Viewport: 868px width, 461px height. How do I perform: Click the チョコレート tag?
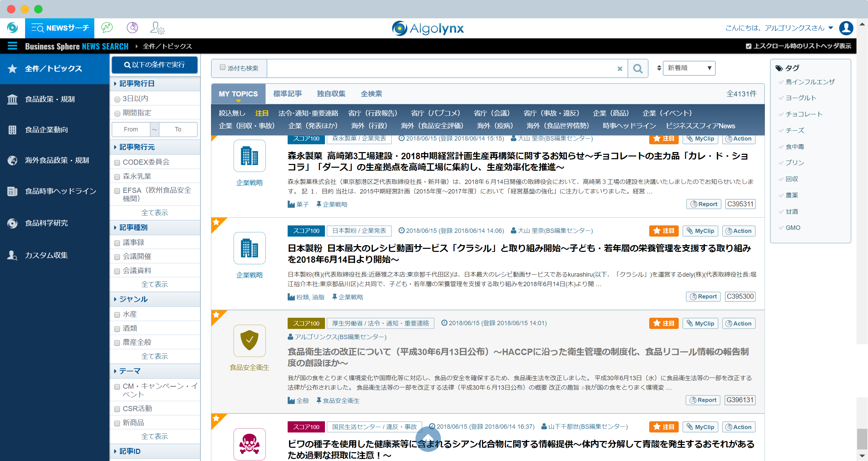804,114
